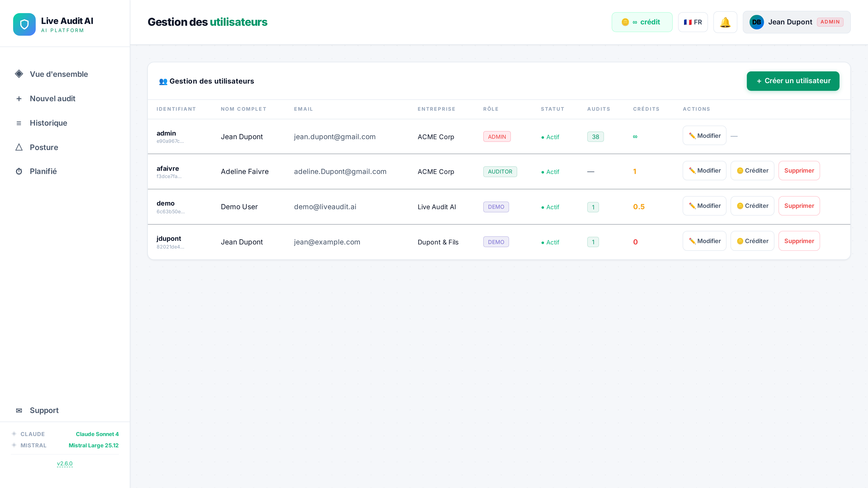Click the DB user avatar circle
This screenshot has width=868, height=488.
point(757,22)
